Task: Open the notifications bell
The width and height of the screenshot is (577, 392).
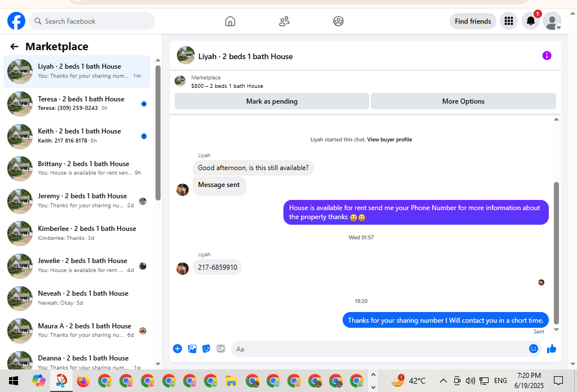Action: coord(530,21)
